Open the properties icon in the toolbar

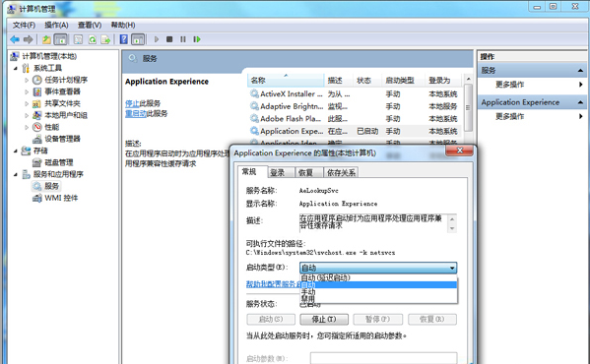[78, 39]
